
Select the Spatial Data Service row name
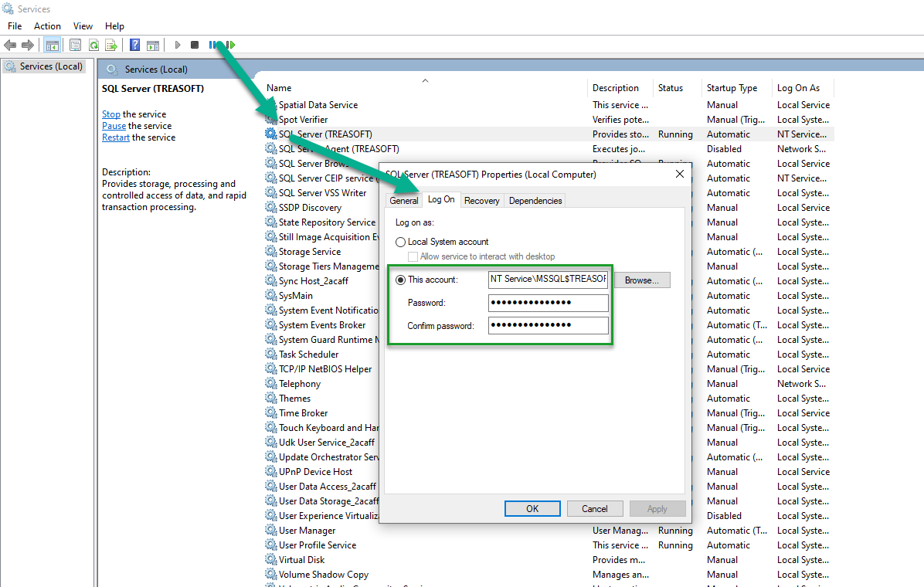click(x=318, y=105)
